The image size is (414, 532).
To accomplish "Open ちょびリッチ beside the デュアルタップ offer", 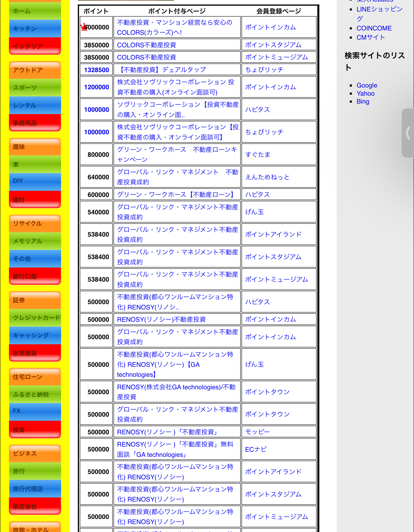I will point(264,70).
